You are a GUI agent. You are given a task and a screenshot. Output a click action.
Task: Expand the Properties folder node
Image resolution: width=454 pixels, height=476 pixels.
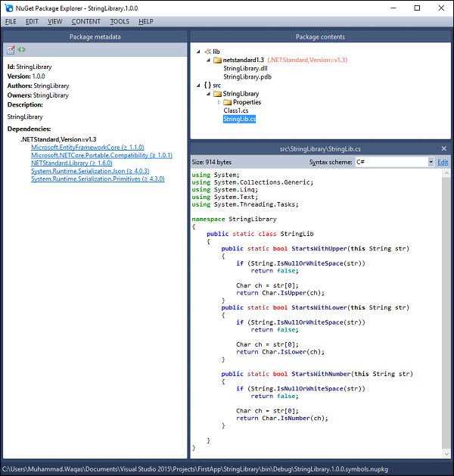coord(219,102)
